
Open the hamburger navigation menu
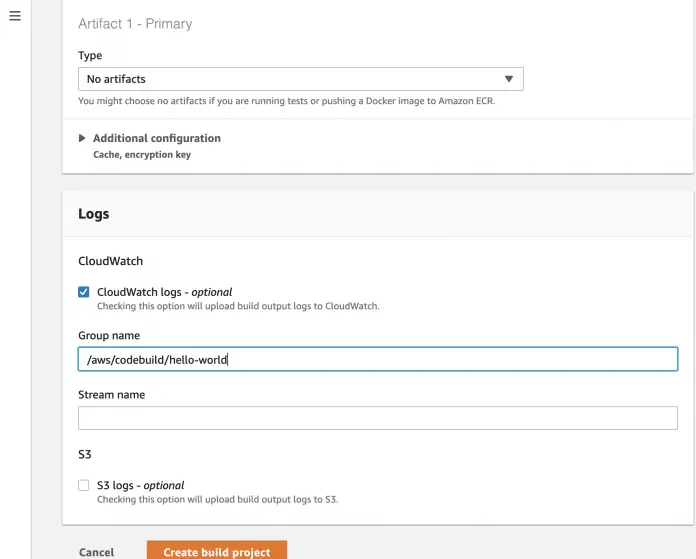pyautogui.click(x=15, y=17)
